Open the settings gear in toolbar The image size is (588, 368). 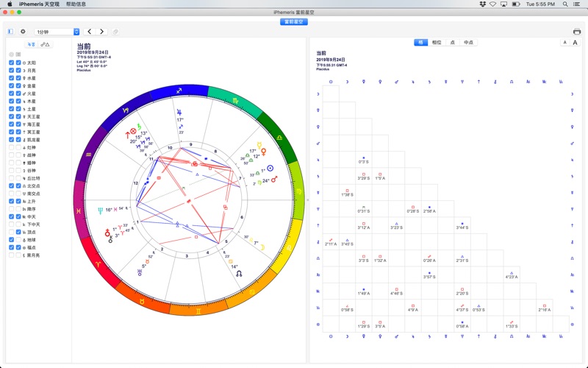coord(23,32)
